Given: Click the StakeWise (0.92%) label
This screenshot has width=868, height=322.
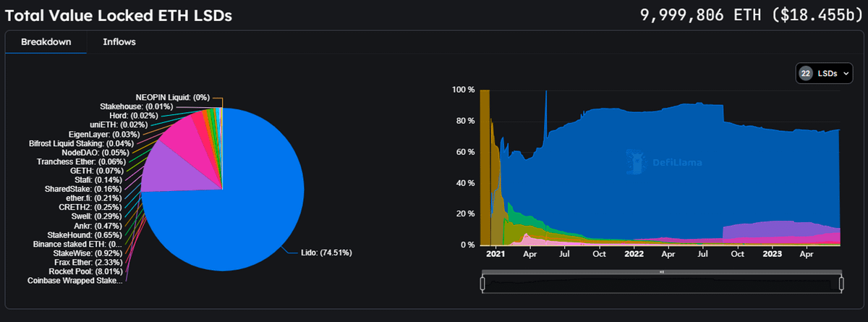Looking at the screenshot, I should coord(87,253).
